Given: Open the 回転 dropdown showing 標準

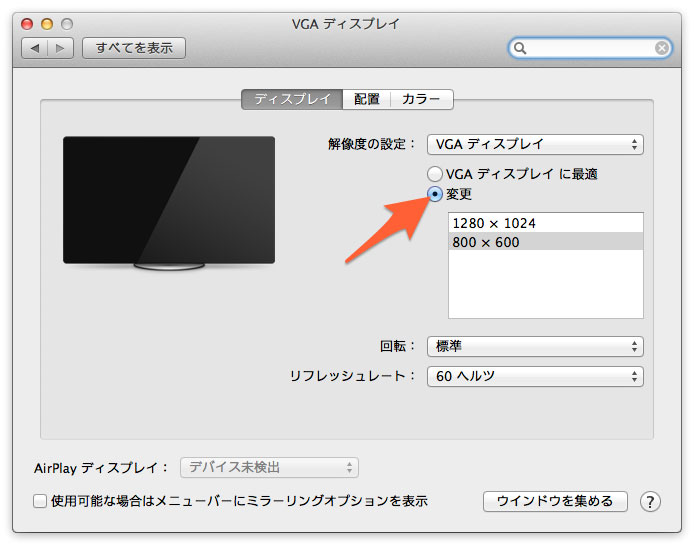Looking at the screenshot, I should (x=535, y=346).
